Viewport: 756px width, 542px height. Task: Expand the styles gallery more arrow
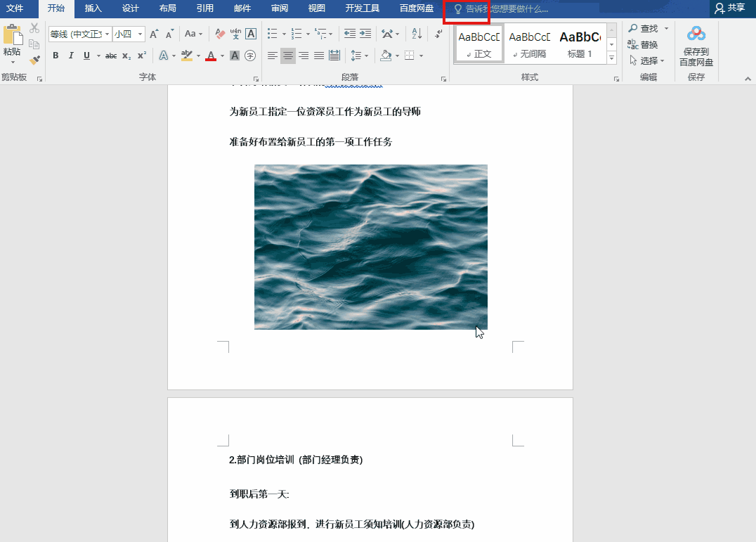pos(611,58)
